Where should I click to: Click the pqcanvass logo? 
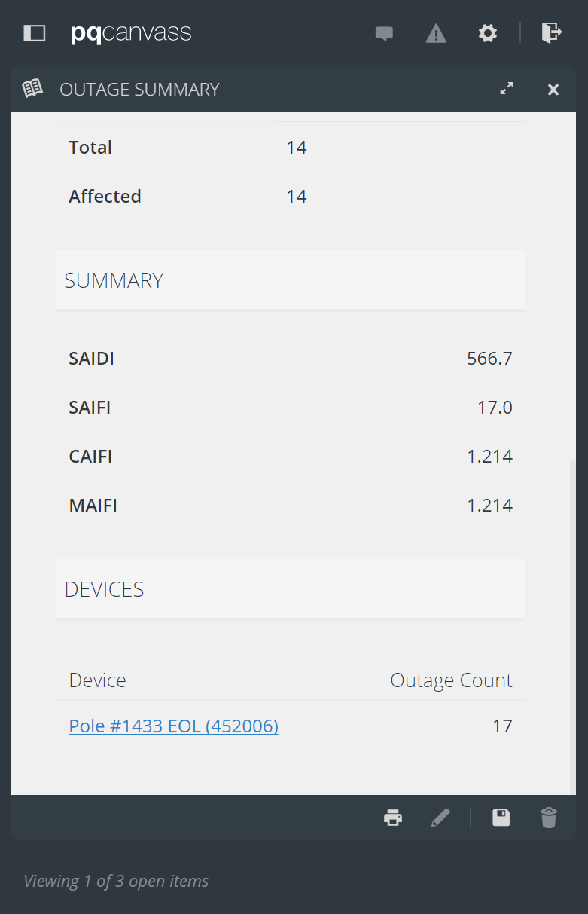point(130,33)
